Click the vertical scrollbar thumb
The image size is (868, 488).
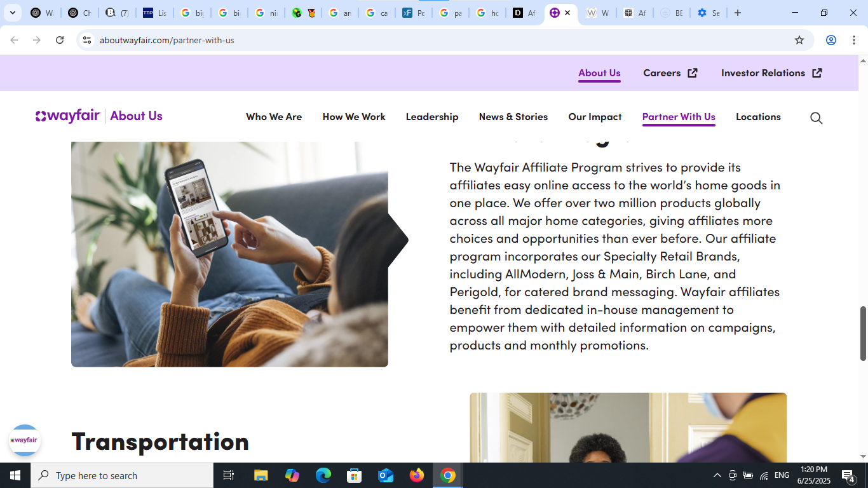[863, 334]
